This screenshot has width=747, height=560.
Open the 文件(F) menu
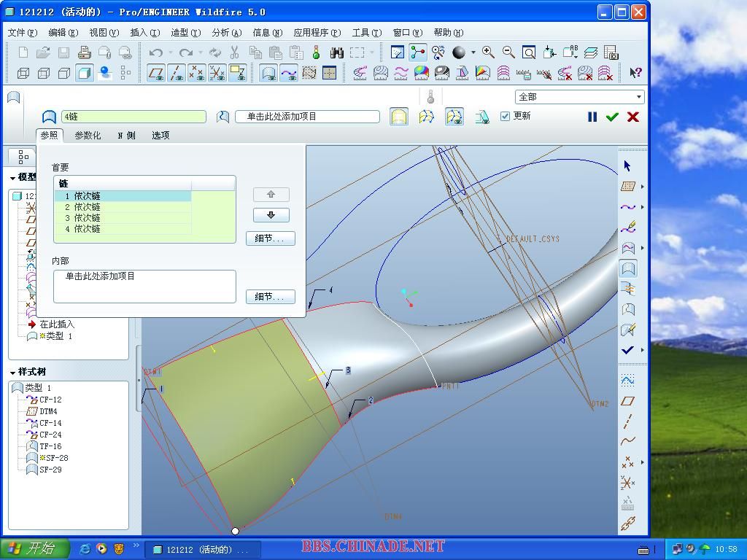pyautogui.click(x=23, y=32)
